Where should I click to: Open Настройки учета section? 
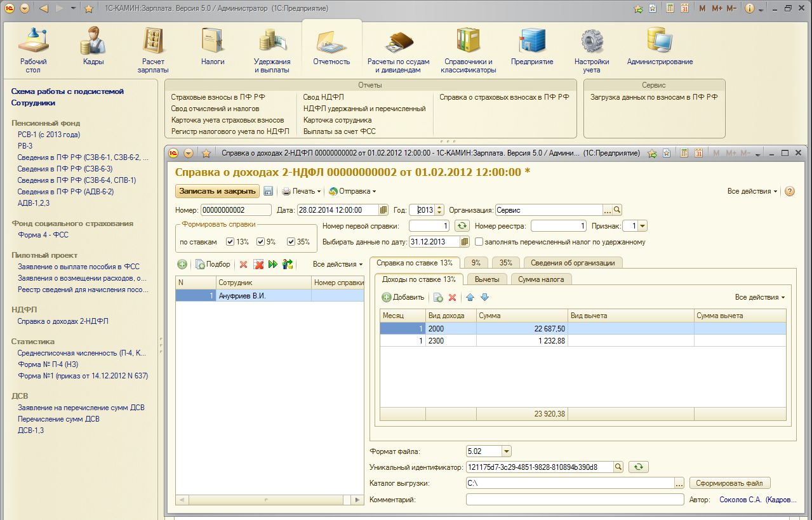(592, 50)
